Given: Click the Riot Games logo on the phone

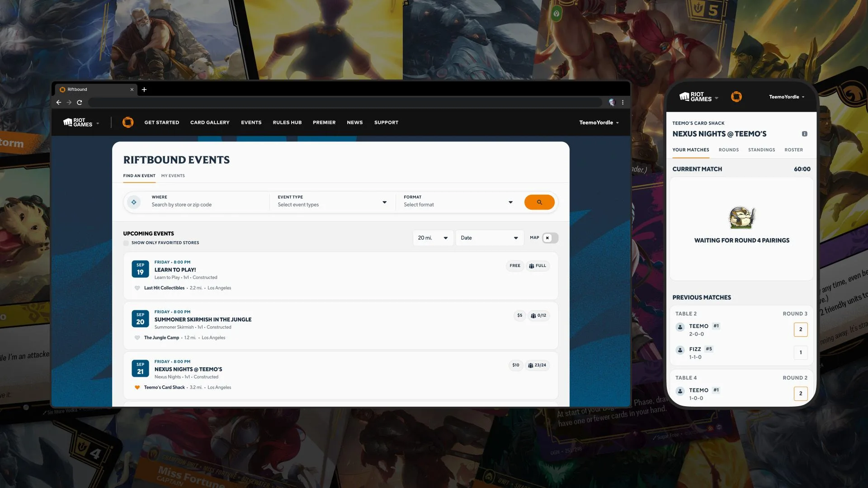Looking at the screenshot, I should [695, 97].
